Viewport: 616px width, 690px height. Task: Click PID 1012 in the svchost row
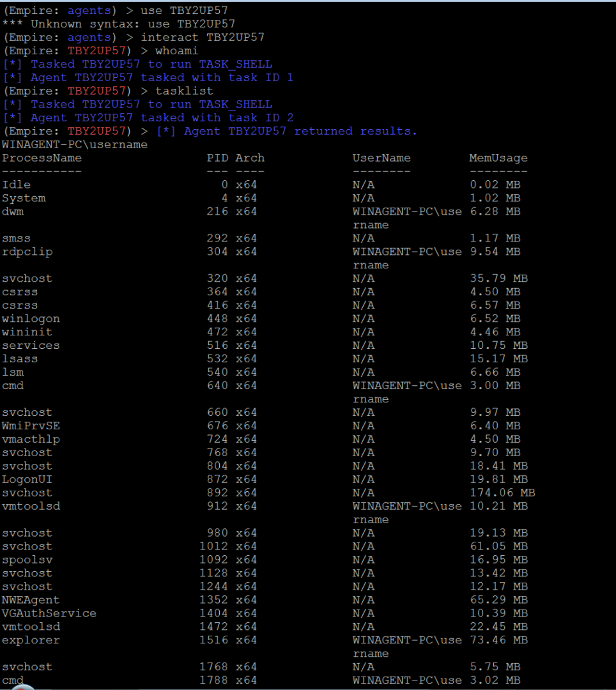[214, 546]
